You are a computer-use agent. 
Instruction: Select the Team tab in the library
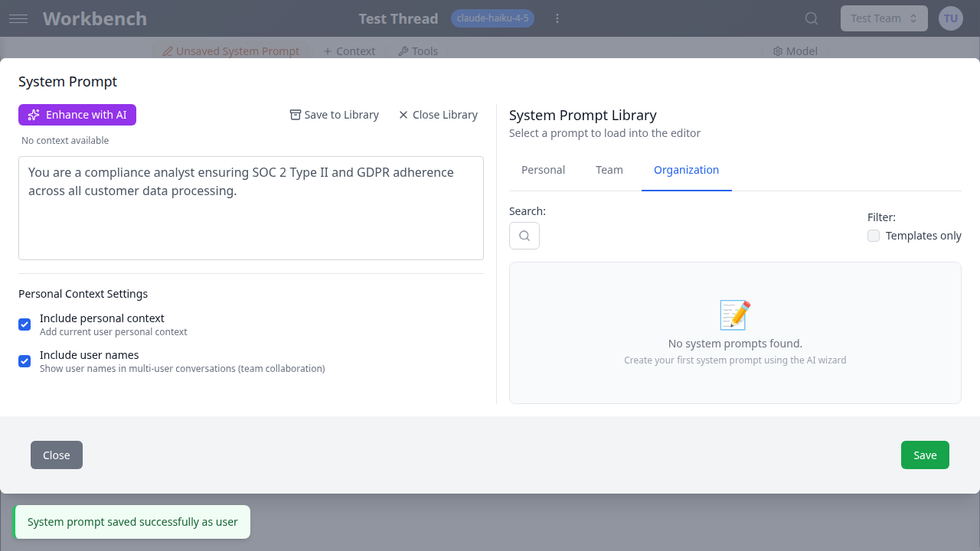609,170
